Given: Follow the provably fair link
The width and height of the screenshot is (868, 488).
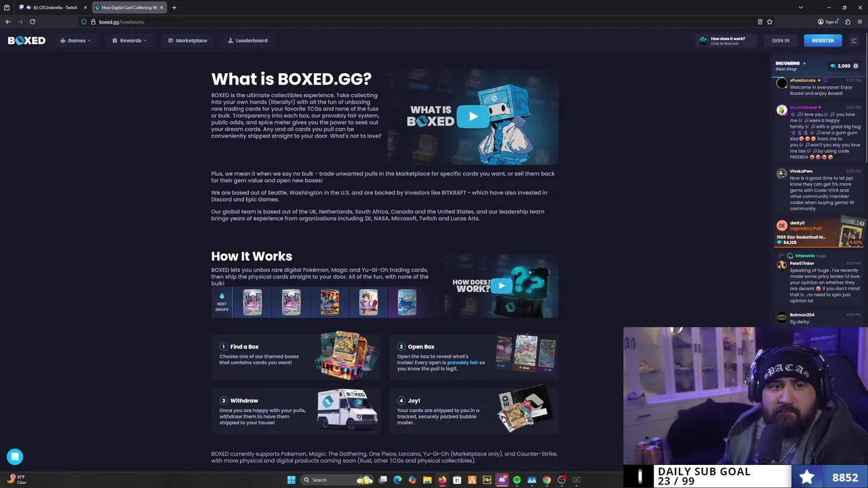Looking at the screenshot, I should click(462, 363).
